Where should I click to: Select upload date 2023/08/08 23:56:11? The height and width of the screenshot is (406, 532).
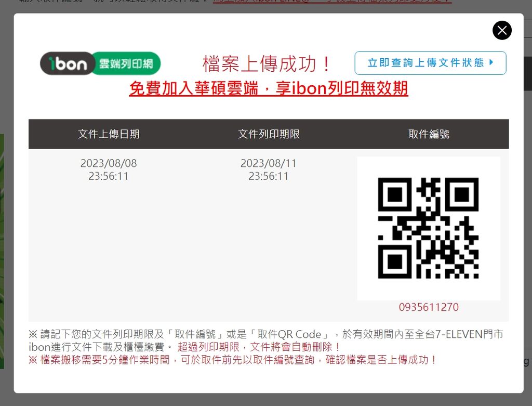pos(109,170)
